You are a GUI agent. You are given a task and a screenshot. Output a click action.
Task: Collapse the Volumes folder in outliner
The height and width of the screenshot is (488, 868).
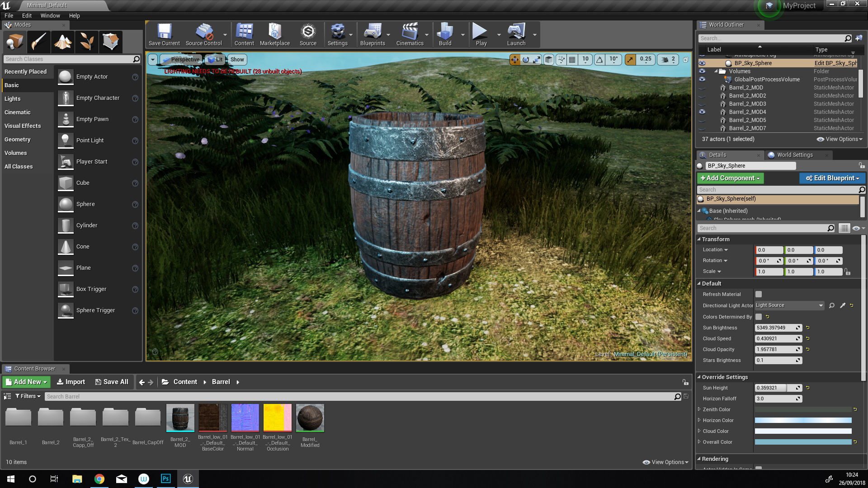(716, 71)
